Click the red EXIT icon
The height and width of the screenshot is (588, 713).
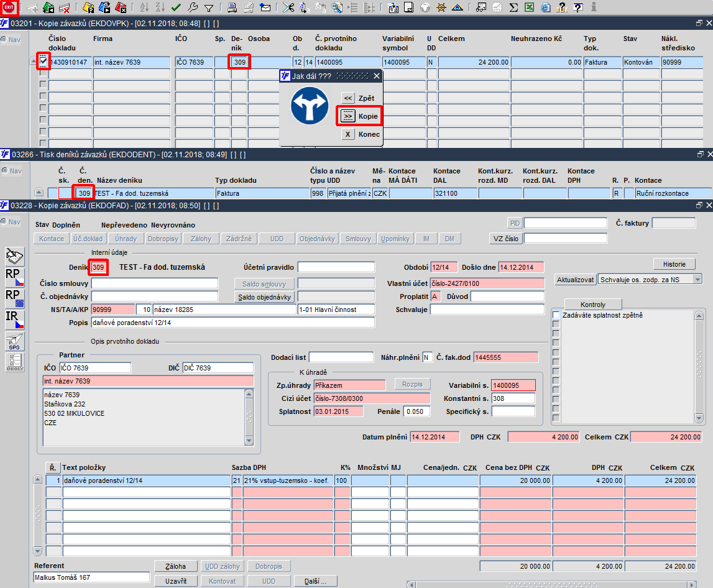(9, 7)
